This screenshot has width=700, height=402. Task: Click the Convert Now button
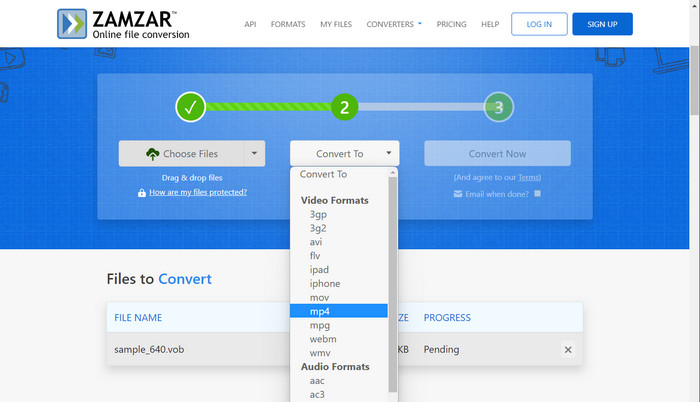[497, 153]
